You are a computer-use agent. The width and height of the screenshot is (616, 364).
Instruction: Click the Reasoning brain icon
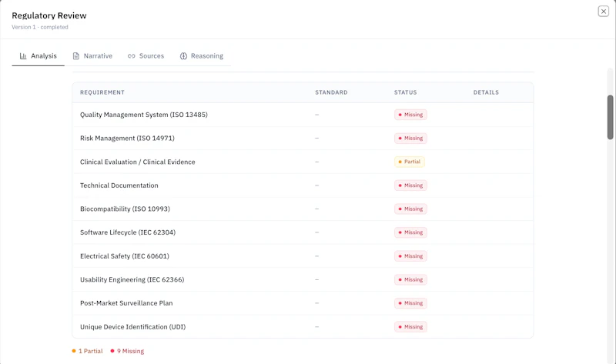pos(183,56)
